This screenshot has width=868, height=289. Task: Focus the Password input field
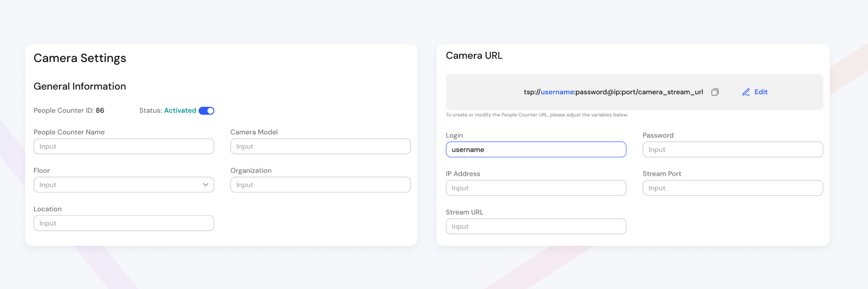click(733, 150)
